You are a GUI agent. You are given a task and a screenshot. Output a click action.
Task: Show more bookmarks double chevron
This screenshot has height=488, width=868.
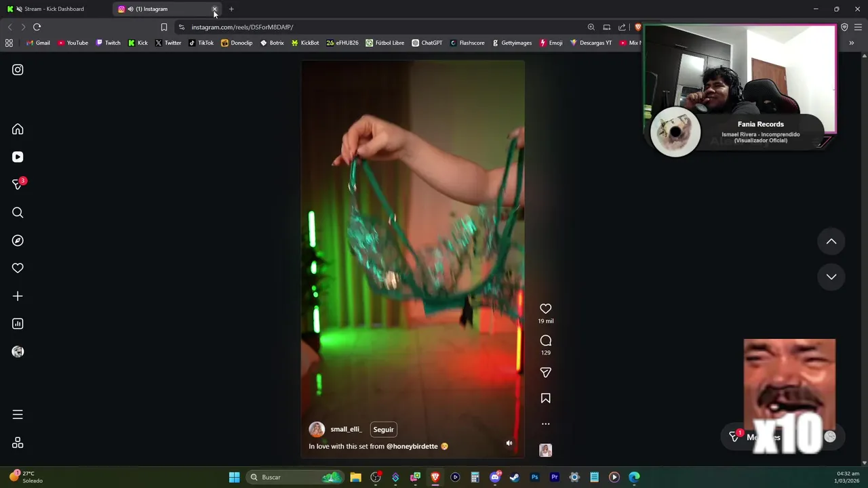pyautogui.click(x=851, y=43)
